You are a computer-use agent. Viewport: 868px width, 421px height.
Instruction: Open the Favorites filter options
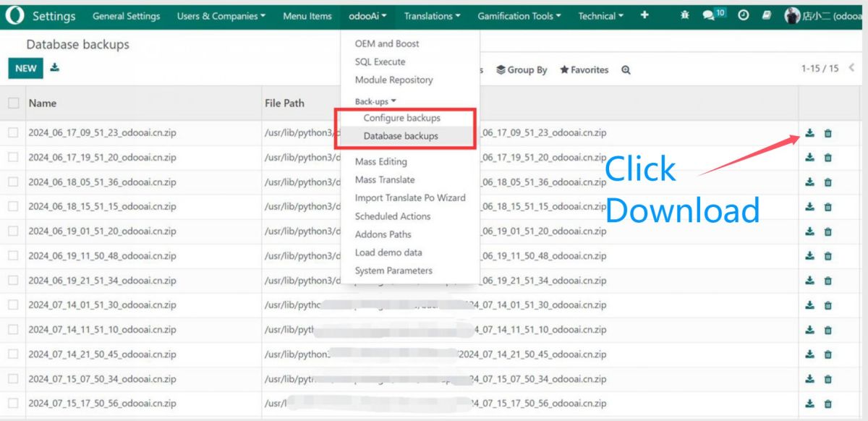tap(584, 70)
